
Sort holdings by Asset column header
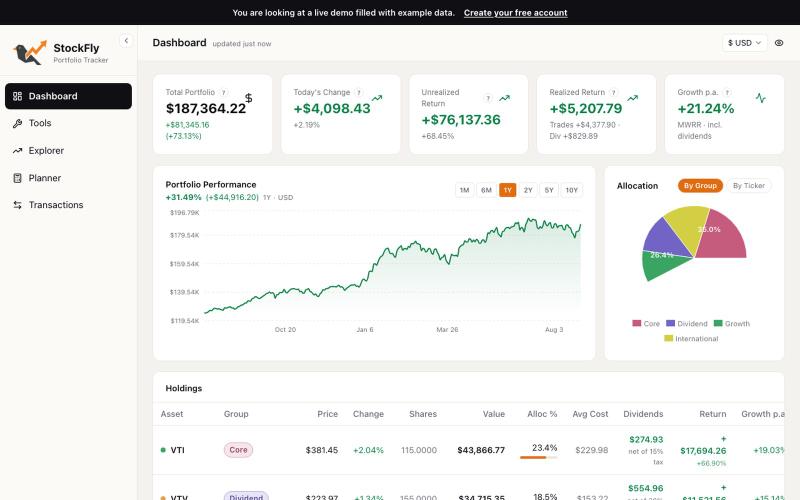(x=171, y=414)
